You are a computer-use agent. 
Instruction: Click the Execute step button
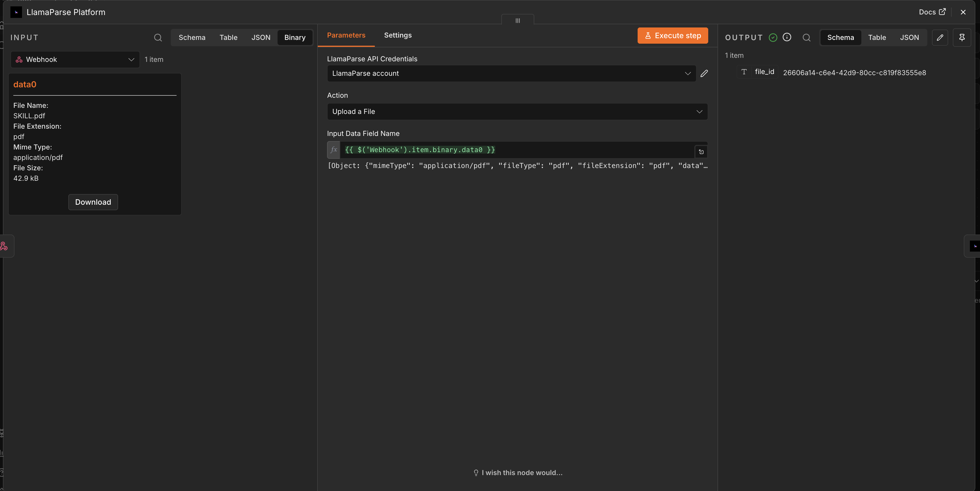(x=673, y=36)
